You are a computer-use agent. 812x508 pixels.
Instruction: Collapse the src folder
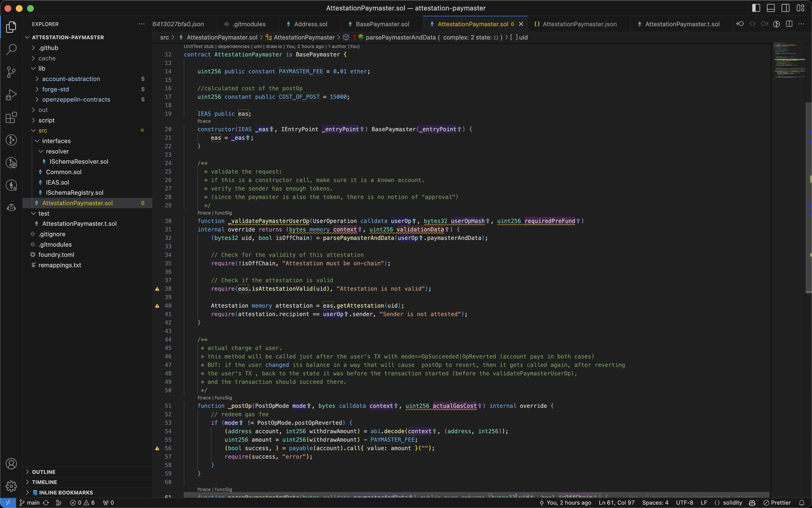(x=87, y=130)
